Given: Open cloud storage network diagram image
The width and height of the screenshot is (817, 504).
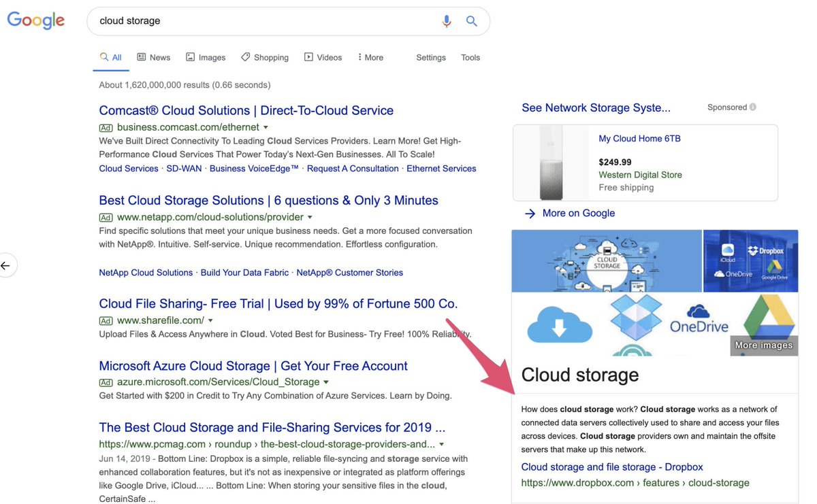Looking at the screenshot, I should (x=607, y=261).
